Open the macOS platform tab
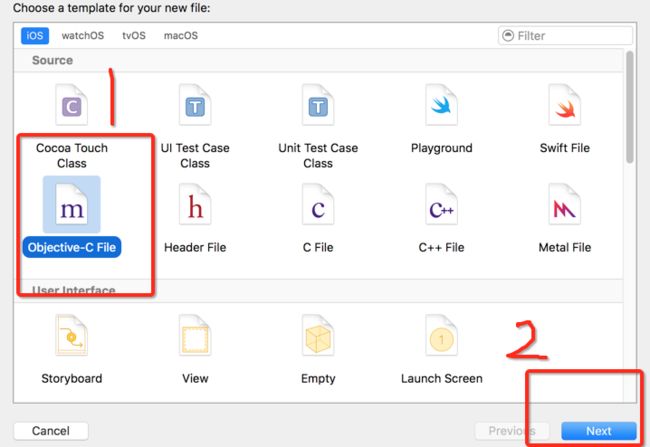Screen dimensions: 650x447 [x=181, y=36]
